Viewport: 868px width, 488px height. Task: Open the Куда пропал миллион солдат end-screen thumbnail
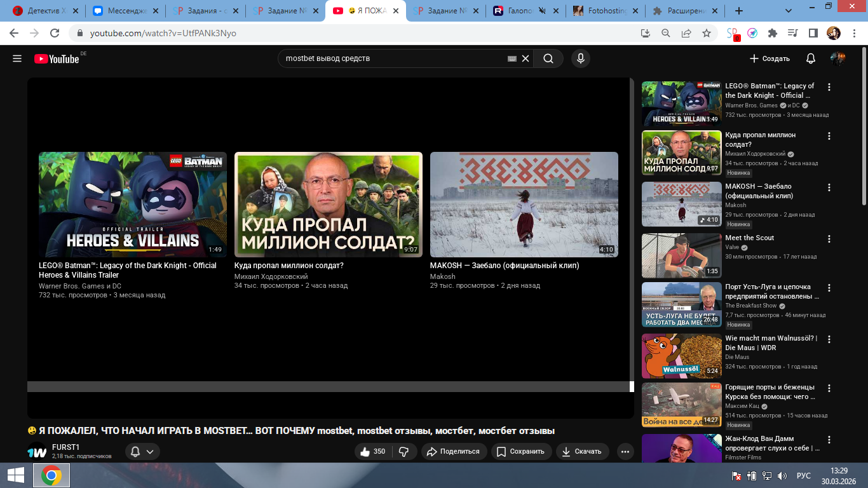point(328,205)
